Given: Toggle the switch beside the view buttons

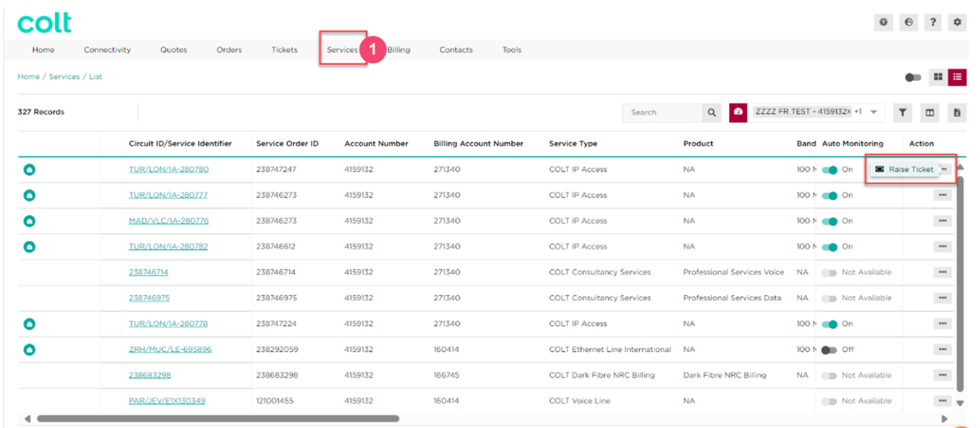Looking at the screenshot, I should coord(913,77).
